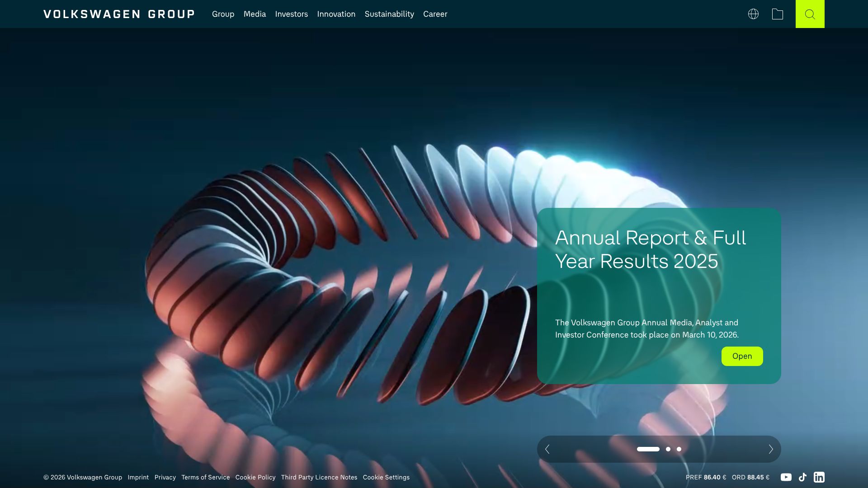Open the Media menu item

point(255,14)
